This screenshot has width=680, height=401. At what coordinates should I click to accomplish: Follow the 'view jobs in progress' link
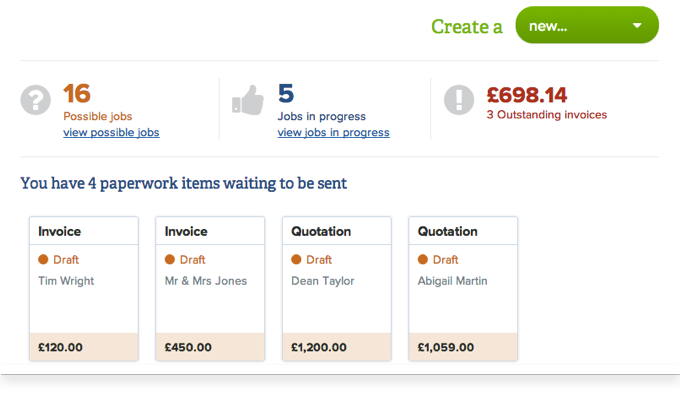pos(333,132)
